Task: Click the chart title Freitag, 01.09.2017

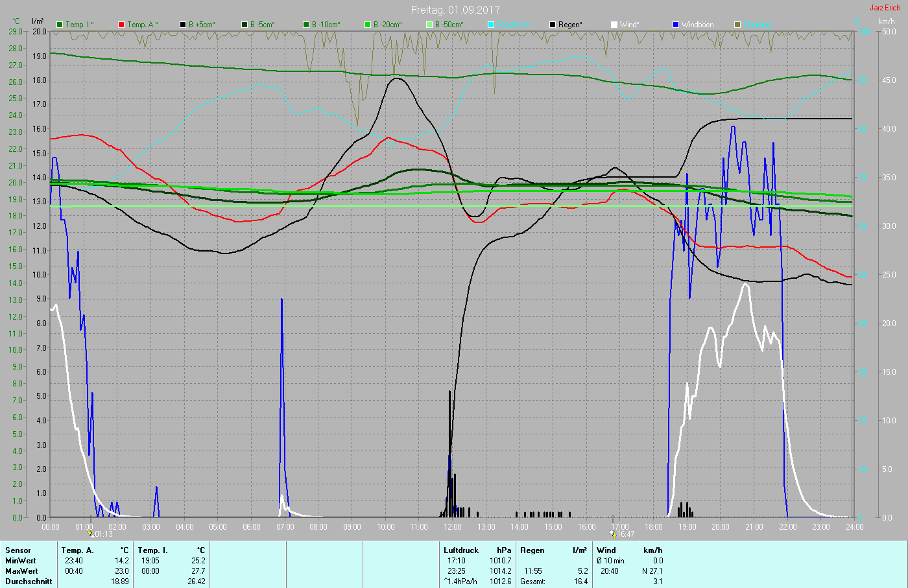Action: pos(455,10)
